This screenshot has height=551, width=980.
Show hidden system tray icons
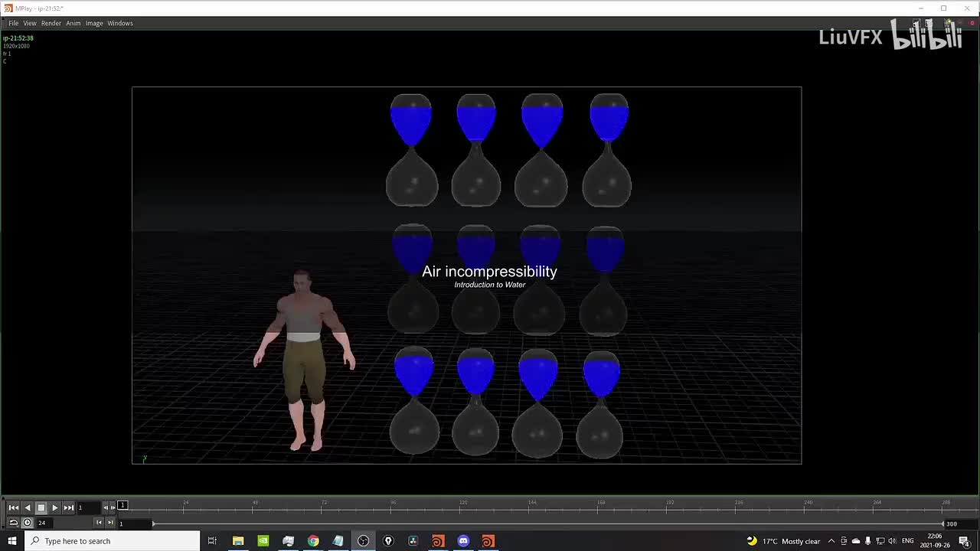[831, 541]
